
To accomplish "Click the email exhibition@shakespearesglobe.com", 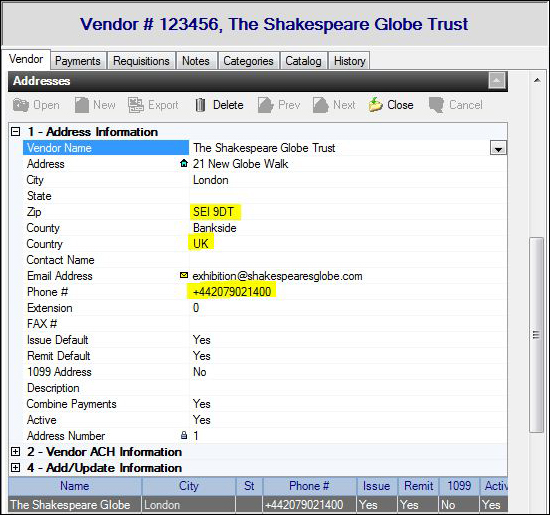I will coord(277,276).
